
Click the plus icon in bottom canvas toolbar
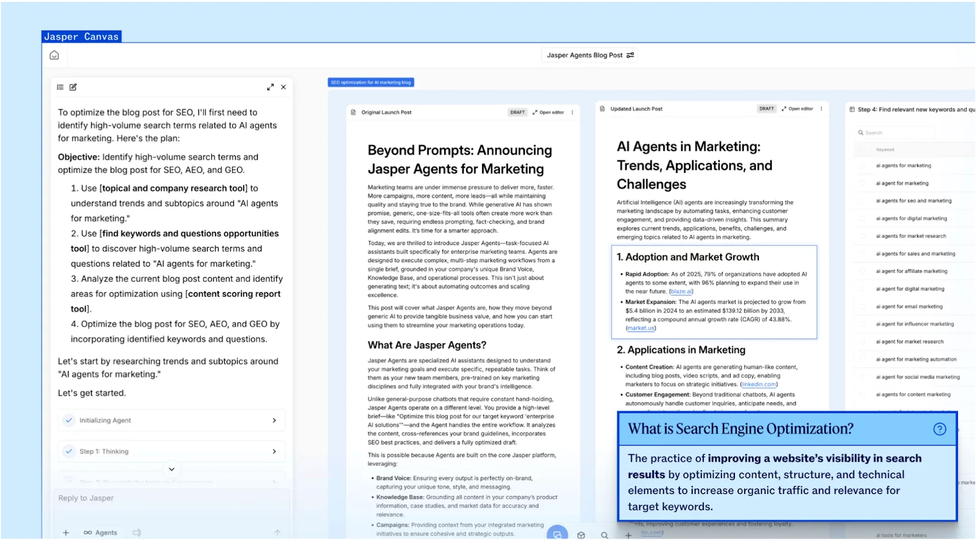[x=628, y=535]
